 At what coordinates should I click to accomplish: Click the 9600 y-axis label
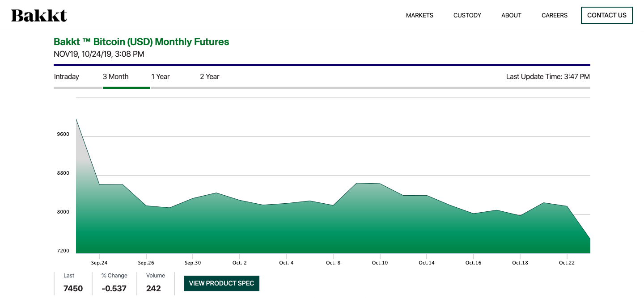63,134
